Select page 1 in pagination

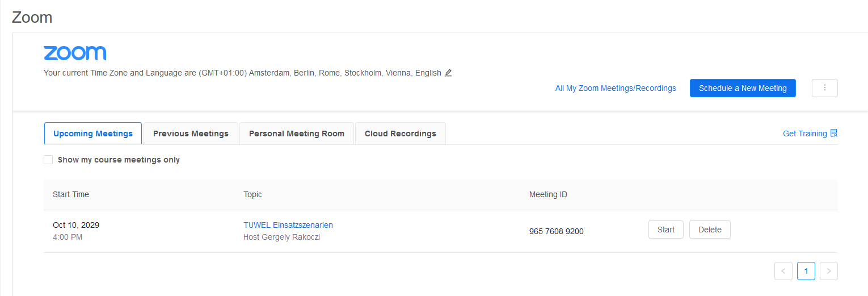coord(806,271)
